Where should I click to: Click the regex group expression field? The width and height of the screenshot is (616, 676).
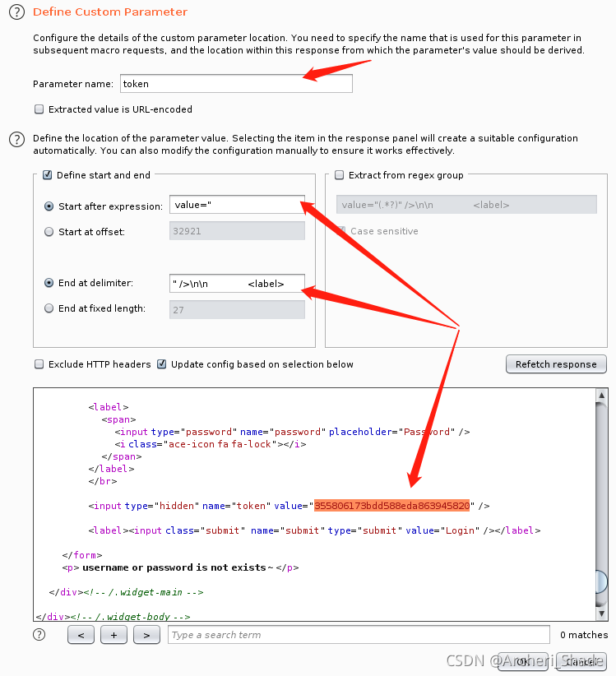tap(466, 205)
